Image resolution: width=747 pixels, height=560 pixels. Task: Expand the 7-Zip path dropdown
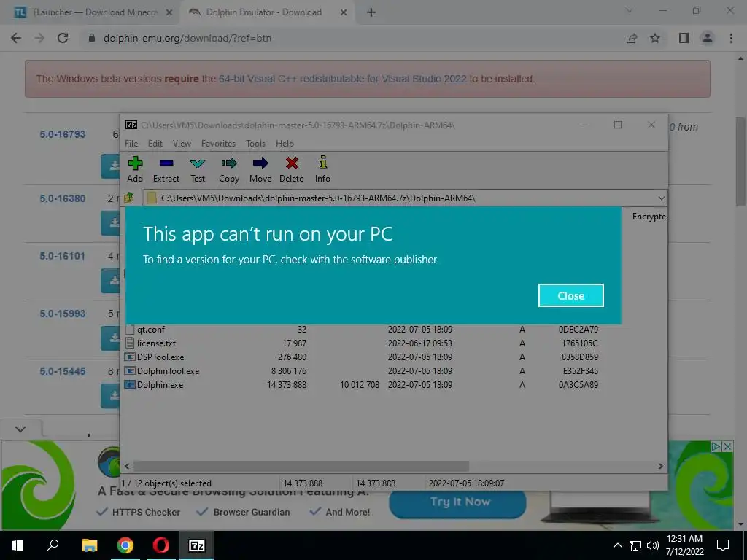point(661,198)
